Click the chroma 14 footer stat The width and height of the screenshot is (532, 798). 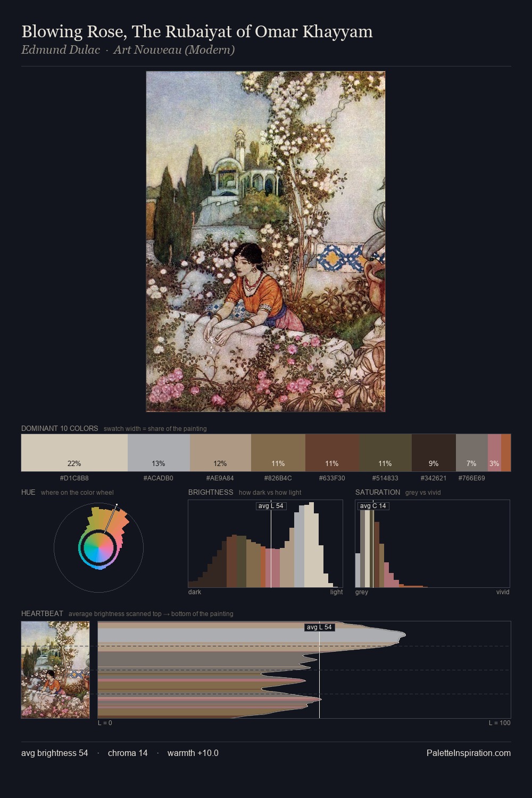[x=128, y=753]
